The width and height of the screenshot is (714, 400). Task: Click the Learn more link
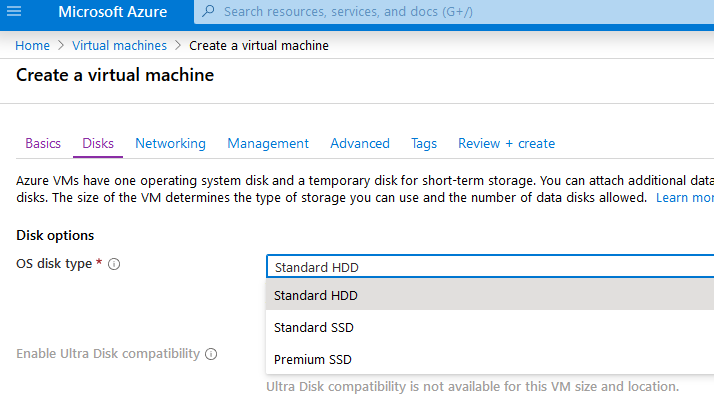click(684, 198)
